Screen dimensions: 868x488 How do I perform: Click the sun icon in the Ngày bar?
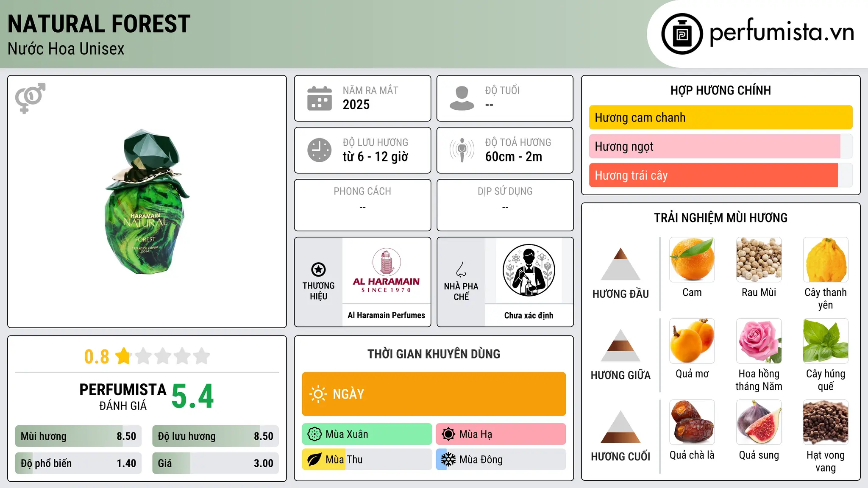(318, 394)
